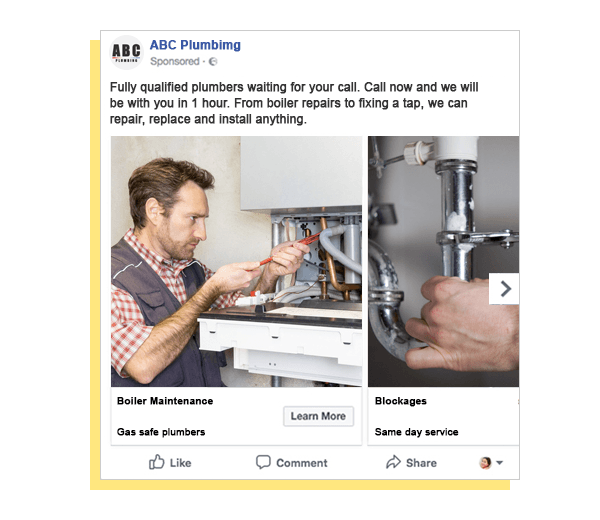
Task: Click the thumbs-up Like icon
Action: pyautogui.click(x=157, y=462)
